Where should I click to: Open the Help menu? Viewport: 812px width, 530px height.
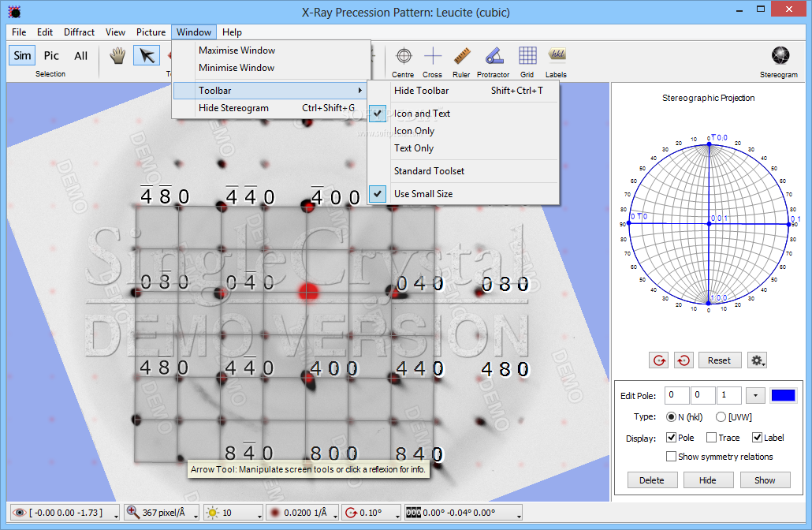[x=232, y=32]
